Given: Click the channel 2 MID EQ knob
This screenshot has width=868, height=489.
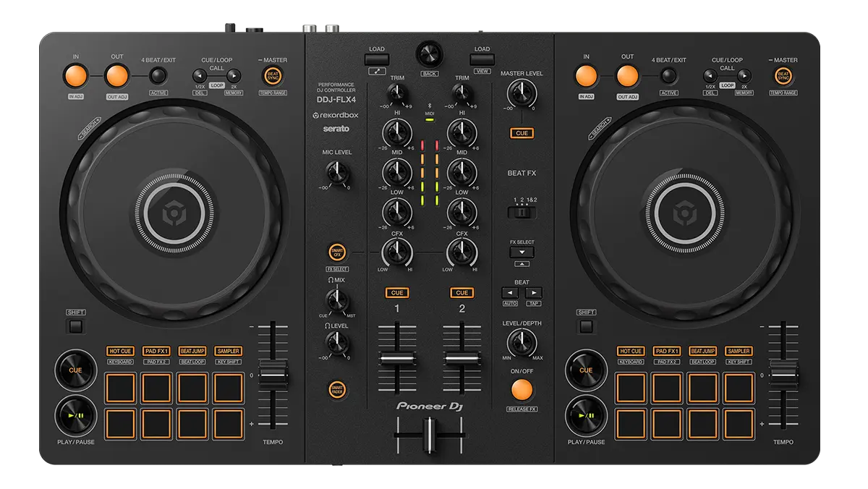Looking at the screenshot, I should tap(461, 172).
